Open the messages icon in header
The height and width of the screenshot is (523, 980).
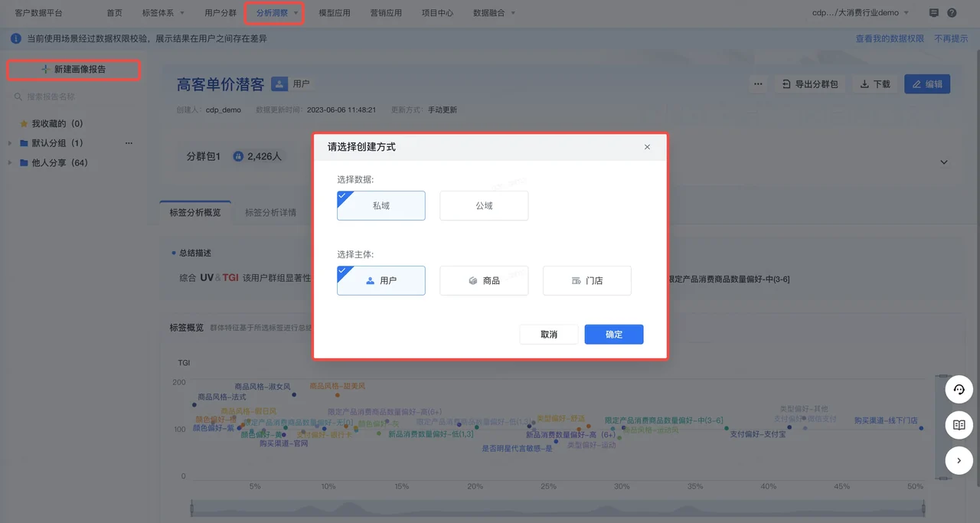933,13
